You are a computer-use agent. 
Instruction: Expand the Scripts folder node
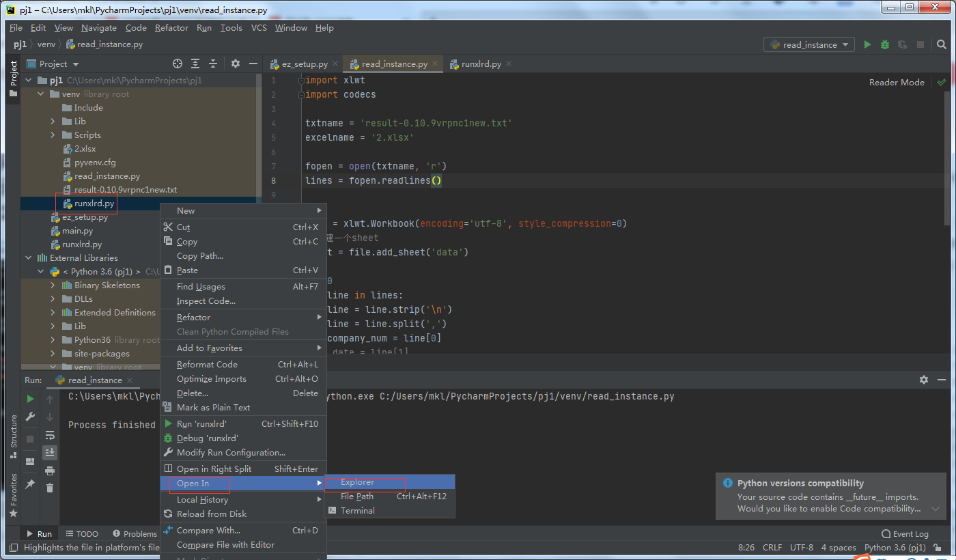(53, 135)
